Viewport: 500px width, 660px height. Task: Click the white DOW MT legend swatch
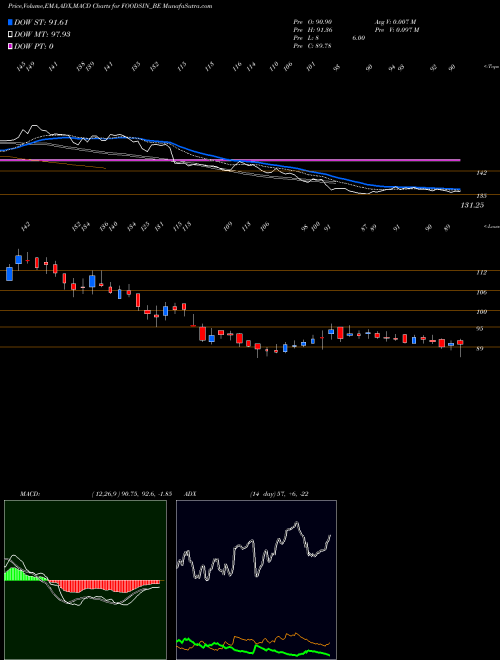coord(10,35)
